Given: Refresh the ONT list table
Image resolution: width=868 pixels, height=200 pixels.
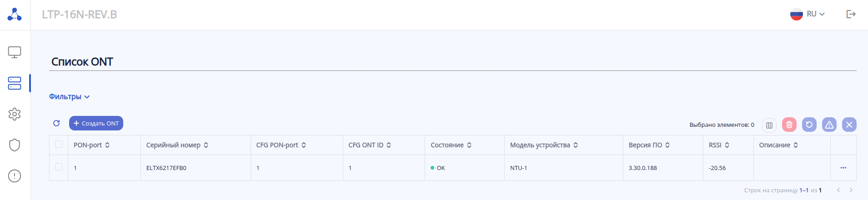Looking at the screenshot, I should [56, 123].
